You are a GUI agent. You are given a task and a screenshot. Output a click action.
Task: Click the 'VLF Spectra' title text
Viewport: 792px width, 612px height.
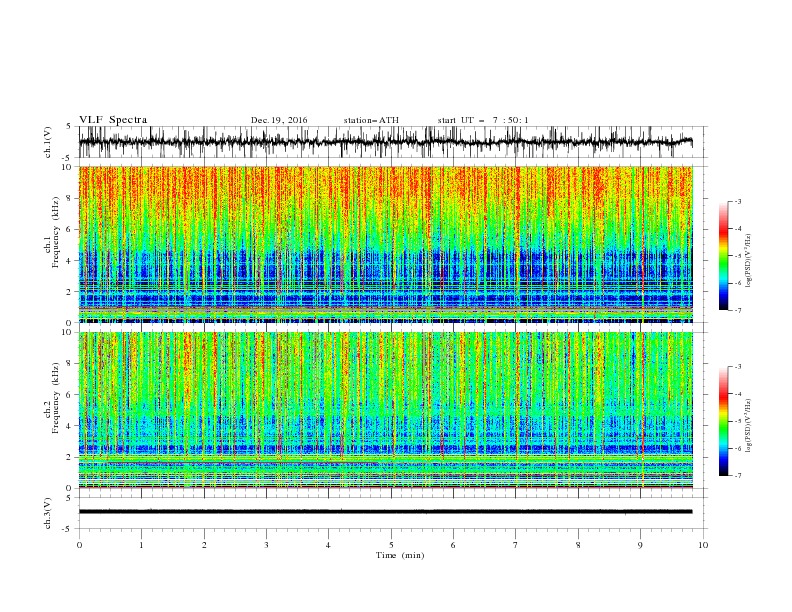[113, 120]
